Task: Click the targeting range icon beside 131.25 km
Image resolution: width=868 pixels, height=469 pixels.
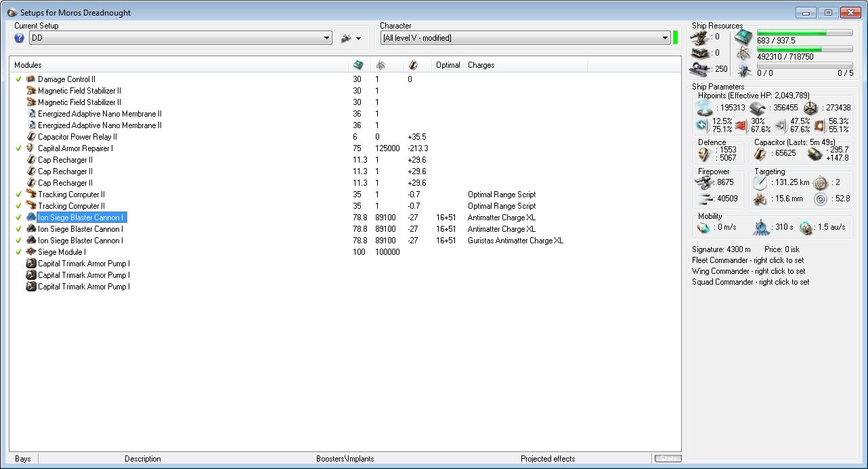Action: pyautogui.click(x=759, y=183)
